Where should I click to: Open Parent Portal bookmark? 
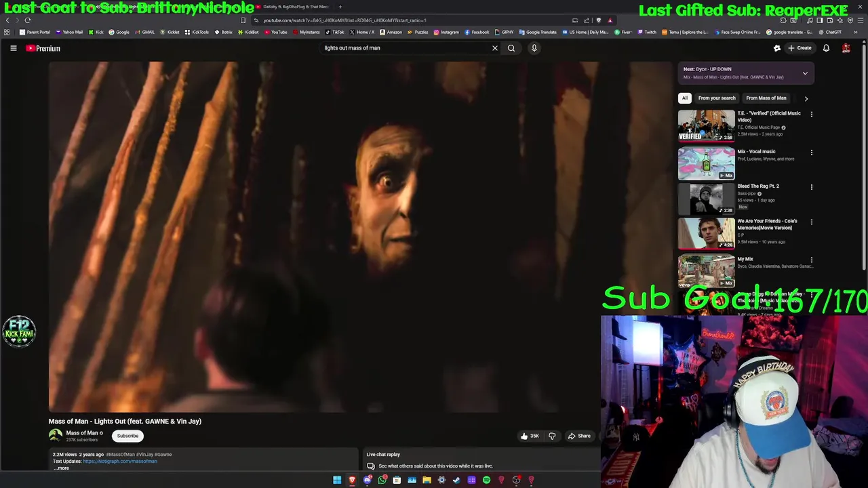pos(35,32)
